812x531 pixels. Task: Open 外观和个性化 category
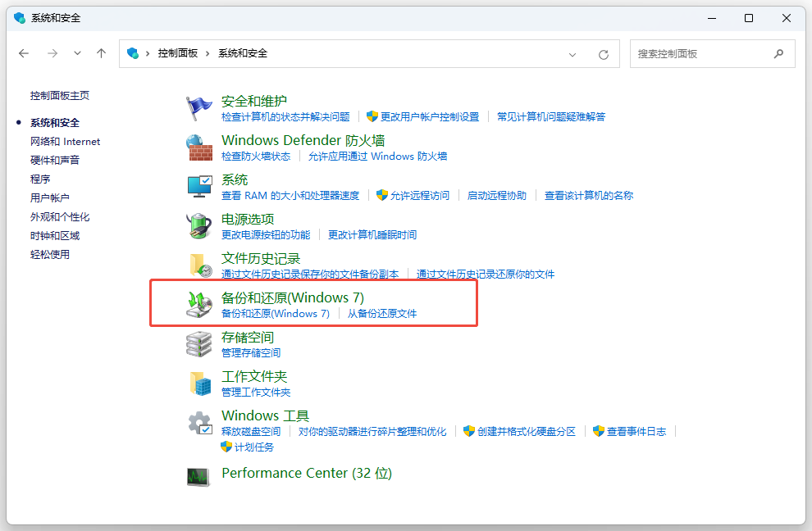(60, 217)
